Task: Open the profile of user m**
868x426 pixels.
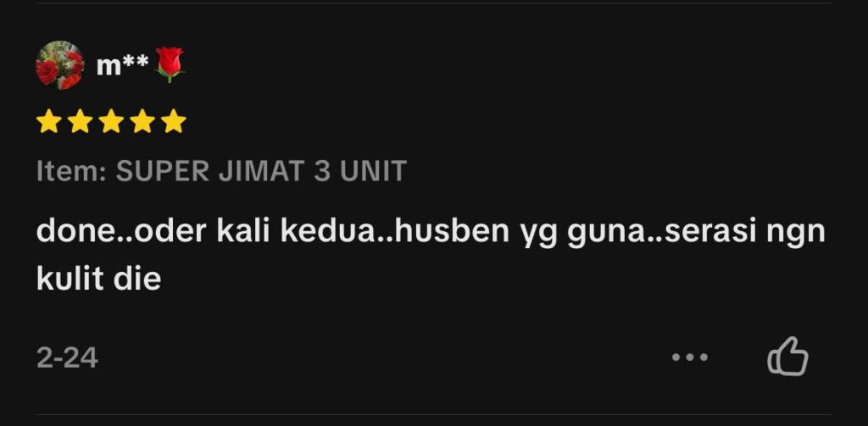Action: click(122, 65)
